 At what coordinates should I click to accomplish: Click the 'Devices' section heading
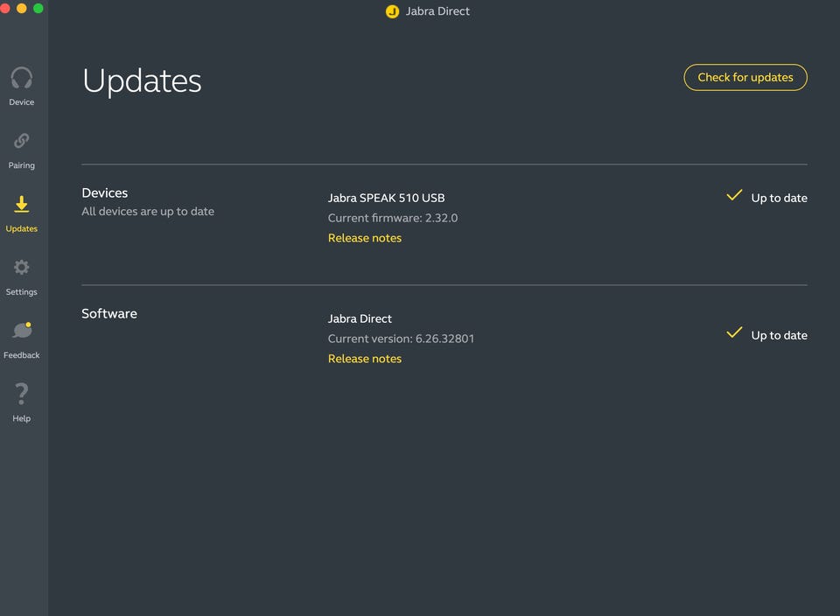click(x=104, y=192)
